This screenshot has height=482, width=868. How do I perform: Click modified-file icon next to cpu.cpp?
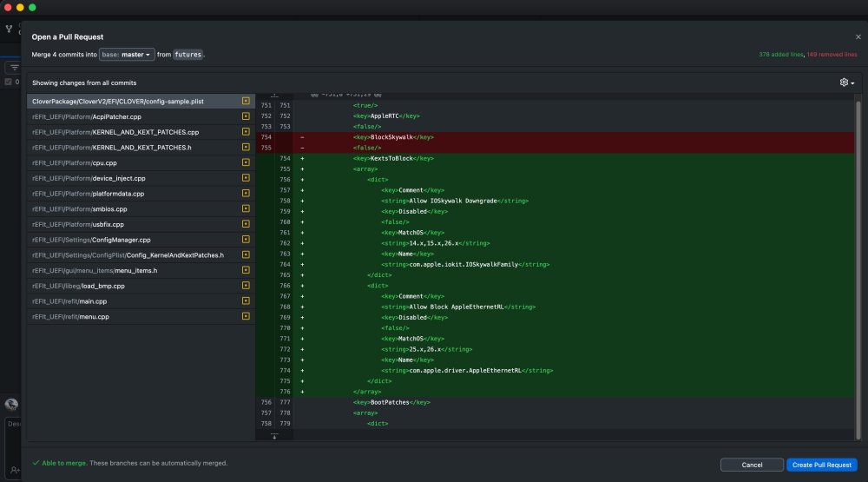(246, 162)
